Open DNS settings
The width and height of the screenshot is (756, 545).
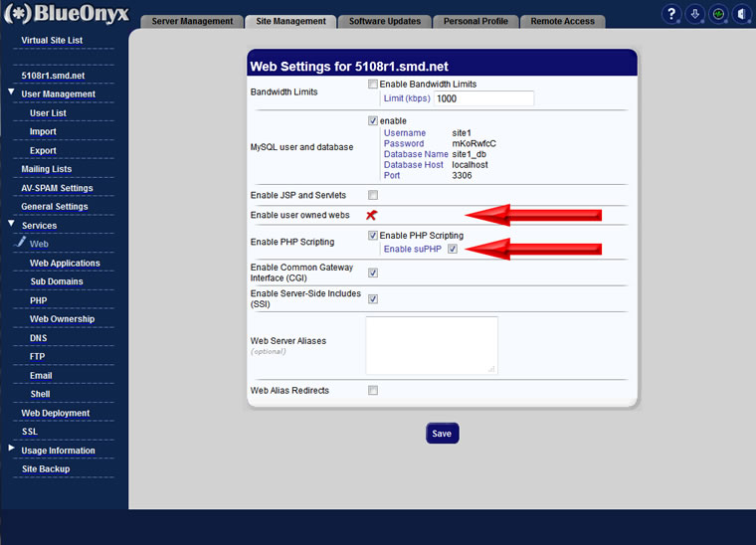[39, 338]
